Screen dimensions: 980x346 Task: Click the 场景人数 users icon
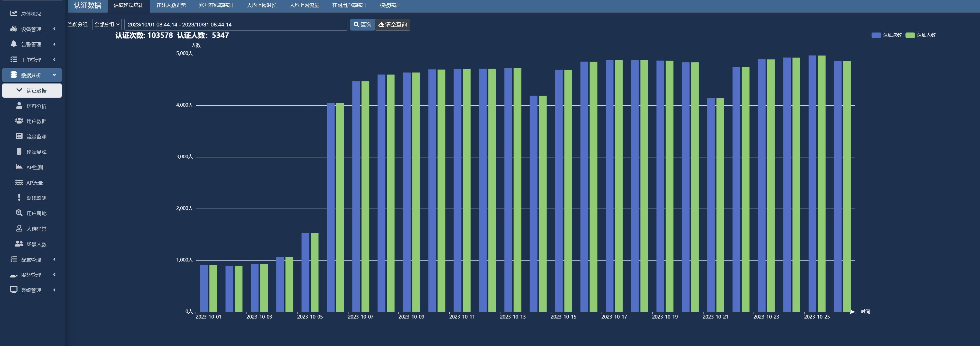(x=19, y=244)
